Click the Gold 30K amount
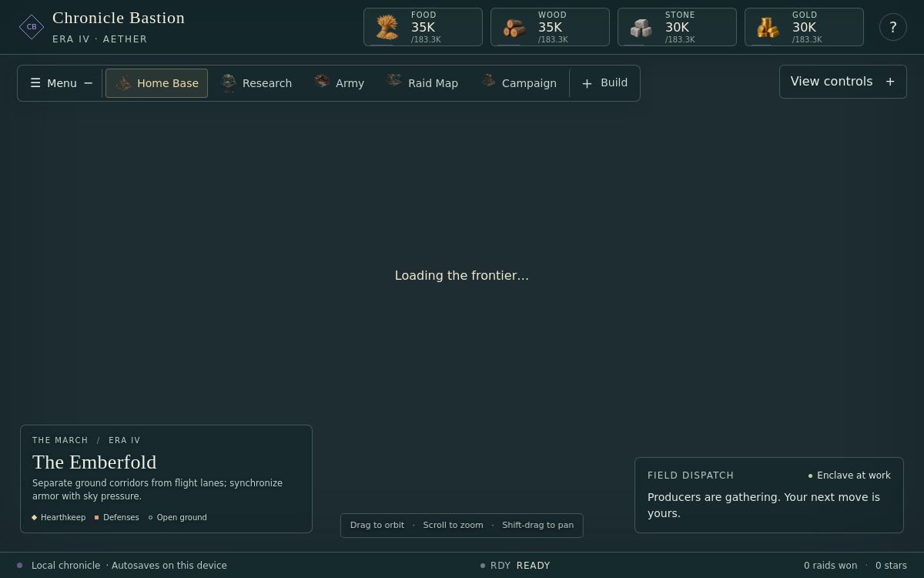The height and width of the screenshot is (578, 924). [x=804, y=27]
